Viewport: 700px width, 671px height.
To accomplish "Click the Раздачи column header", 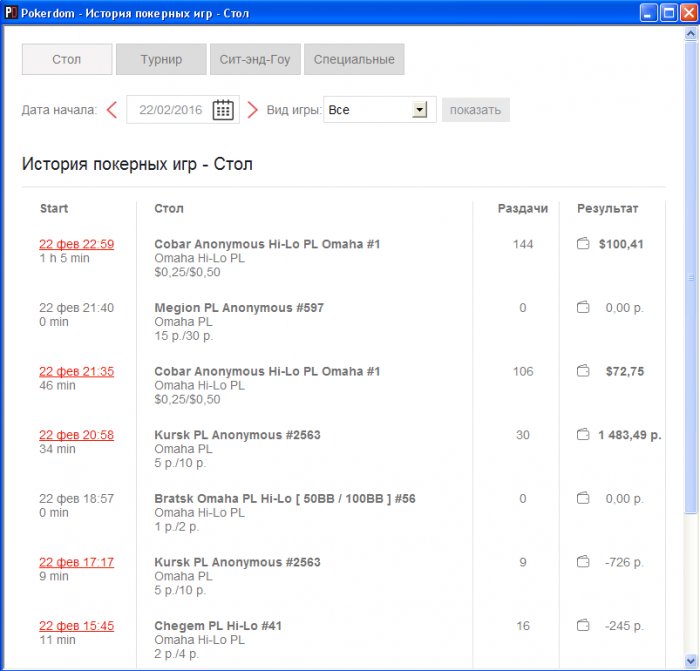I will [523, 208].
